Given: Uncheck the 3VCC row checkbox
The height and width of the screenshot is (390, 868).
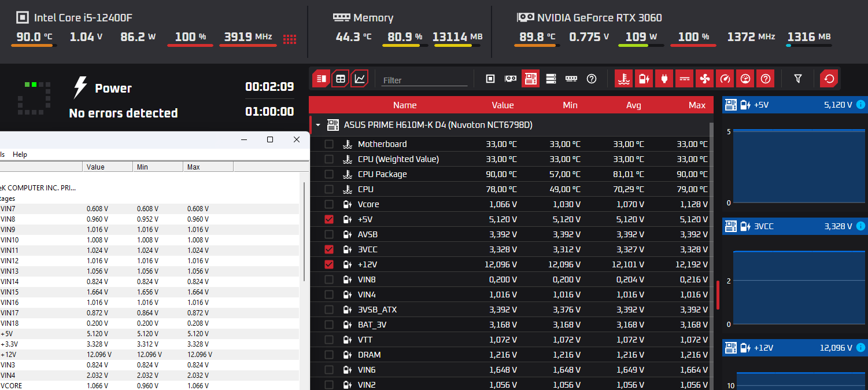Looking at the screenshot, I should tap(329, 249).
